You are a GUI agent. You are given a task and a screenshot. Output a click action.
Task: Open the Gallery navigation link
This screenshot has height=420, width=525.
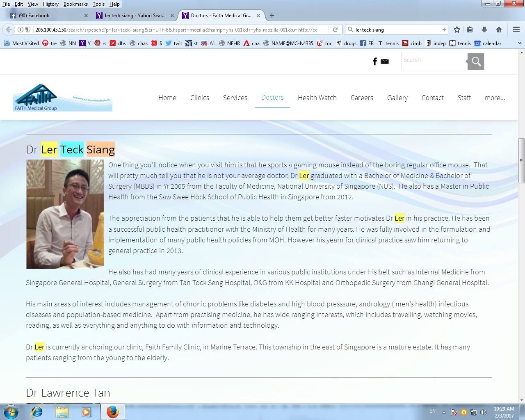(x=397, y=98)
